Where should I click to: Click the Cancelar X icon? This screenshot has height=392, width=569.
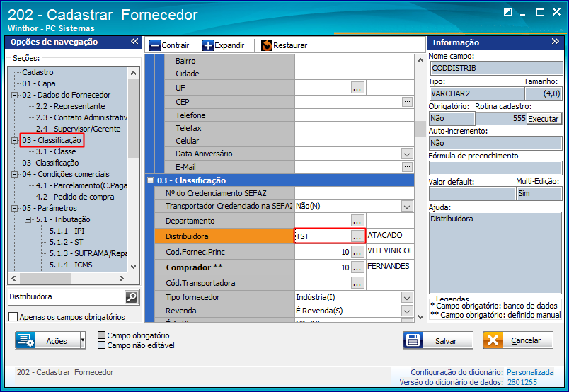pyautogui.click(x=493, y=340)
